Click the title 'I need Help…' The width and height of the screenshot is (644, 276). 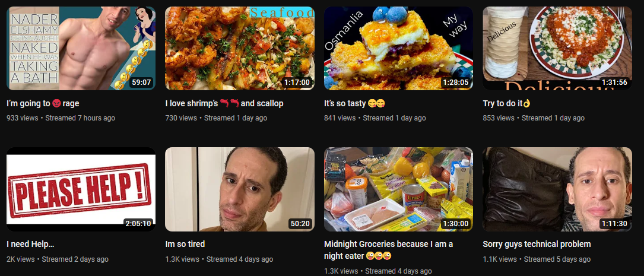tap(30, 245)
